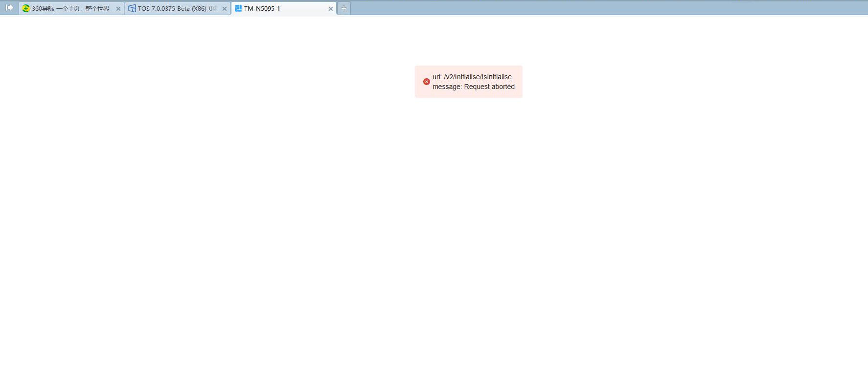Select the TM-N5095-1 tab

coord(283,8)
